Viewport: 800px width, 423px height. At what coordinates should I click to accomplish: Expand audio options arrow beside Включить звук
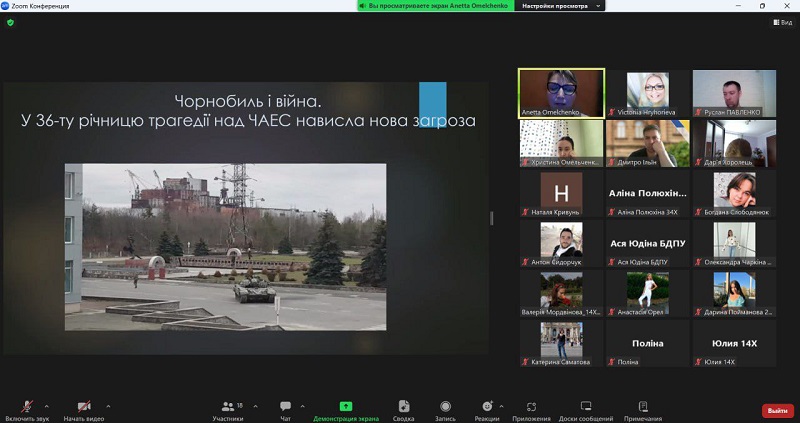[x=46, y=406]
